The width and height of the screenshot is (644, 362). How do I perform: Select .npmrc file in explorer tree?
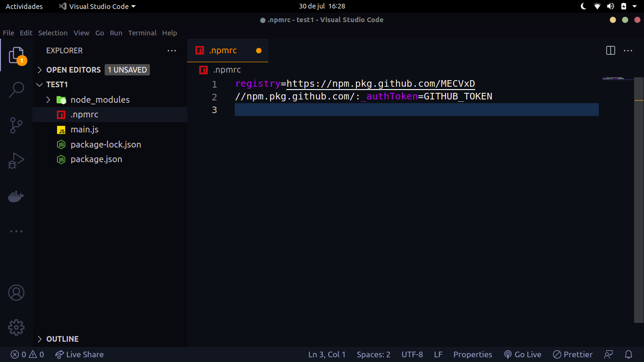click(x=110, y=115)
